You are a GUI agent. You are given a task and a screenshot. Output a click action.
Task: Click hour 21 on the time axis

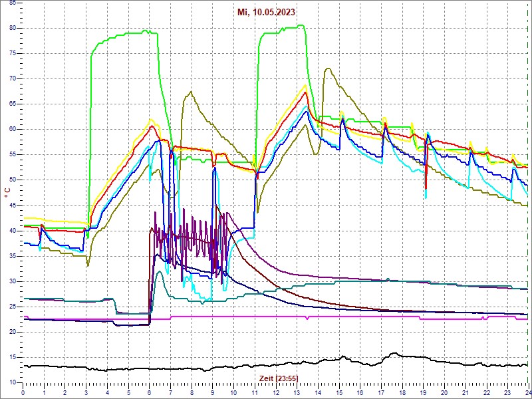click(465, 392)
